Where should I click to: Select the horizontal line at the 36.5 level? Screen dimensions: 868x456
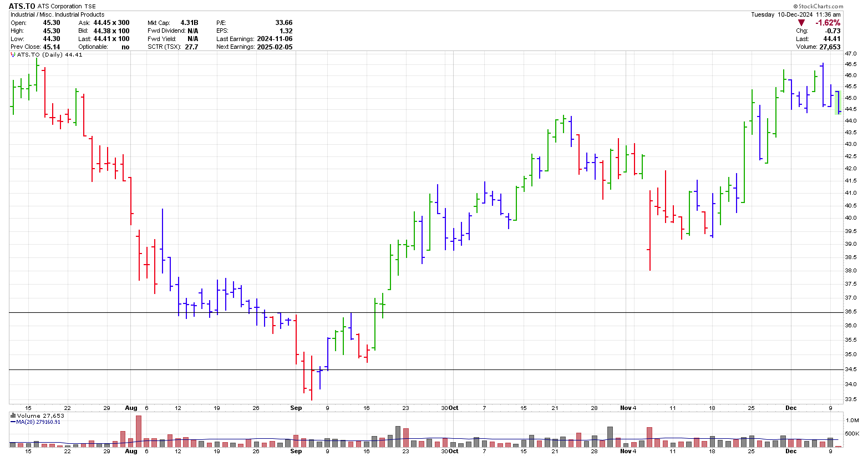point(426,312)
